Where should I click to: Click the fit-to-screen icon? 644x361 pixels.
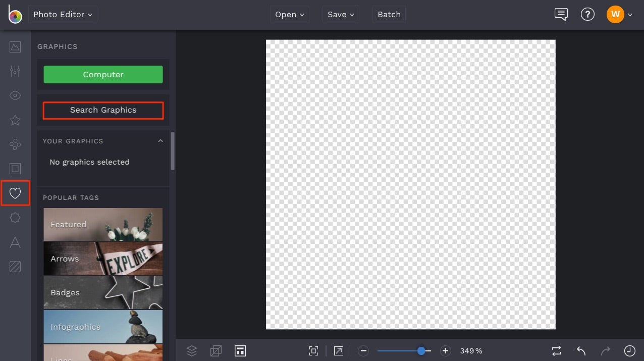[x=313, y=350]
